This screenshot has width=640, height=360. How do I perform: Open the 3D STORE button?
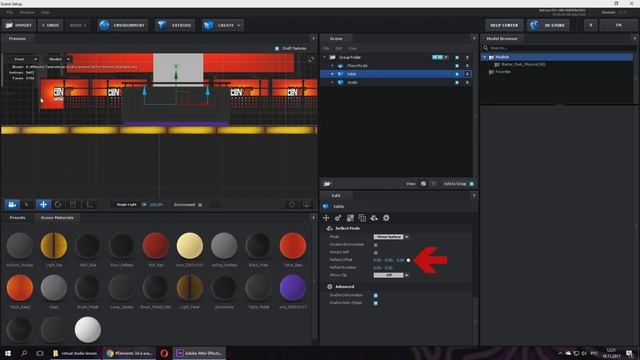pos(548,25)
